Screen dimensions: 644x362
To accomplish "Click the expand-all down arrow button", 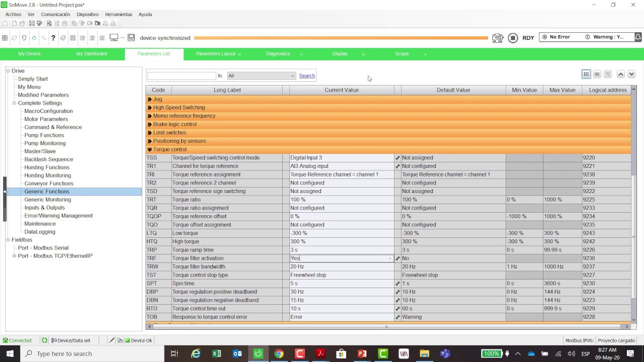I will coord(631,74).
